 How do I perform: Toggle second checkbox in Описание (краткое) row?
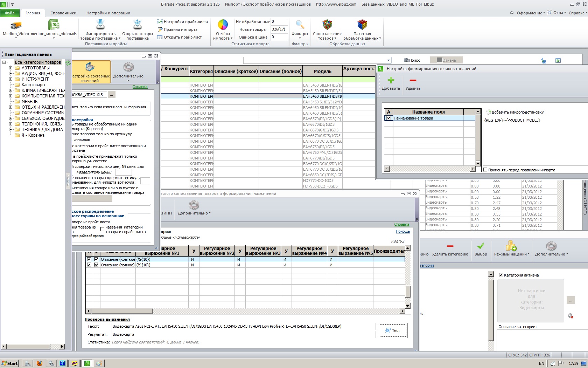(x=96, y=259)
